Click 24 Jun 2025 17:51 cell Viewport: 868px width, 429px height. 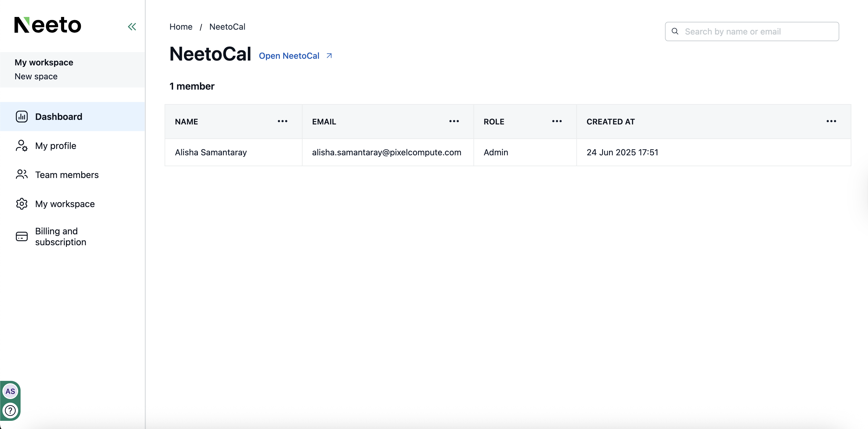(x=714, y=153)
